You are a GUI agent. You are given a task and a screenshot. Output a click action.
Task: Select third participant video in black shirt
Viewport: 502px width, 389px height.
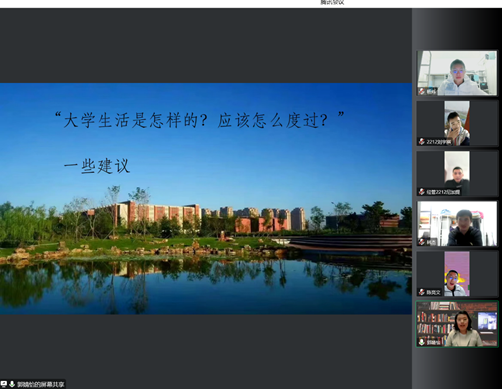457,173
